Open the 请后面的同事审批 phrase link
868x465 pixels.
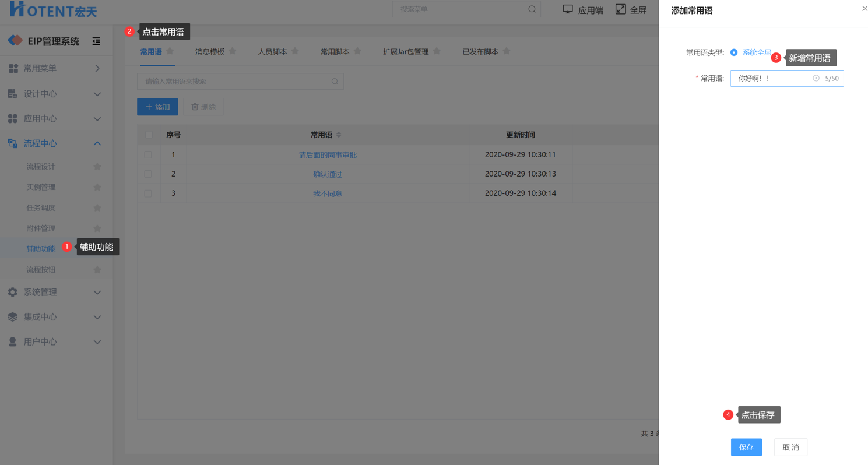click(x=328, y=155)
